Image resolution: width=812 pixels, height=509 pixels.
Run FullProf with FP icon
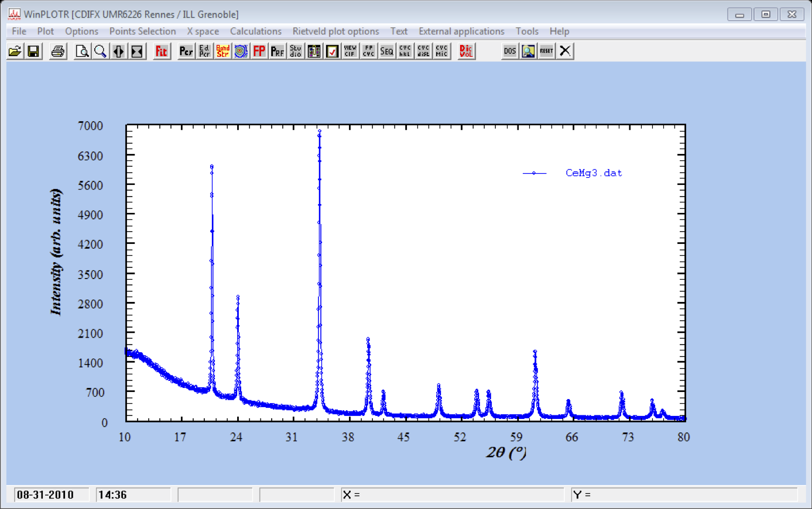259,51
